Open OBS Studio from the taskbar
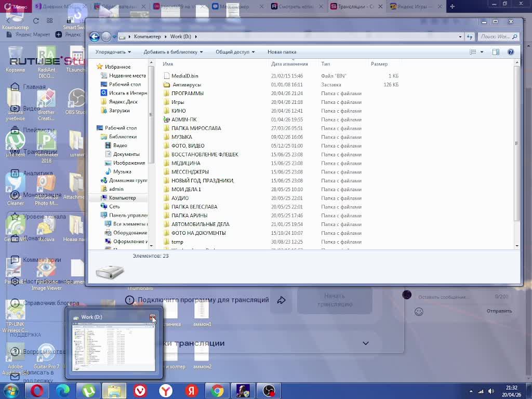The height and width of the screenshot is (399, 532). 269,391
